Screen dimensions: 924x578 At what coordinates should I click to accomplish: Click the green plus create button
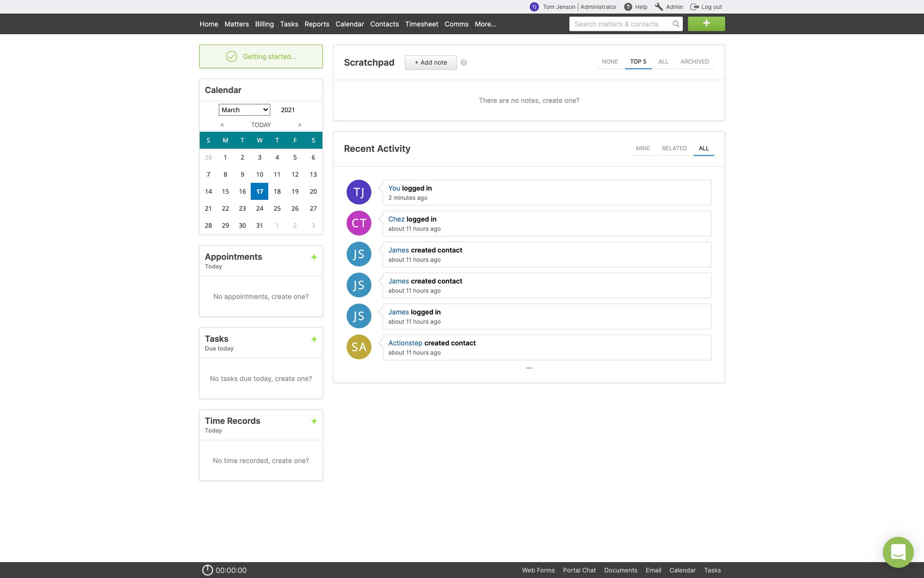[x=706, y=24]
